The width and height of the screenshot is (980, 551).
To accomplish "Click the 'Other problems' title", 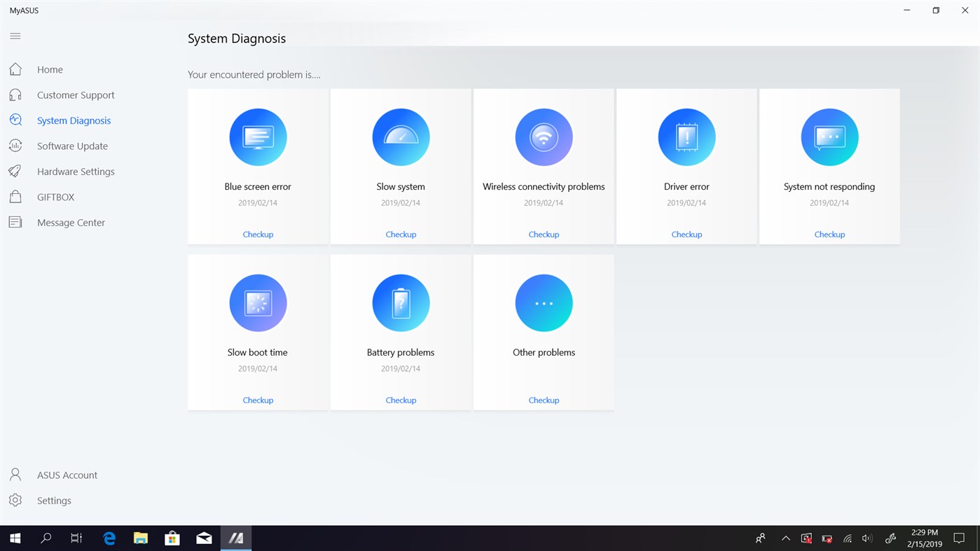I will tap(544, 353).
